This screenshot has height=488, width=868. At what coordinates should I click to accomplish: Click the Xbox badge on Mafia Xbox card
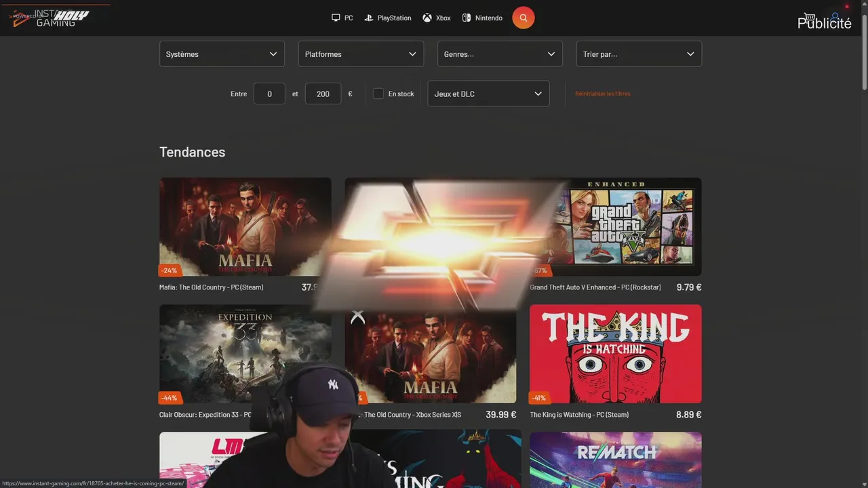click(357, 317)
